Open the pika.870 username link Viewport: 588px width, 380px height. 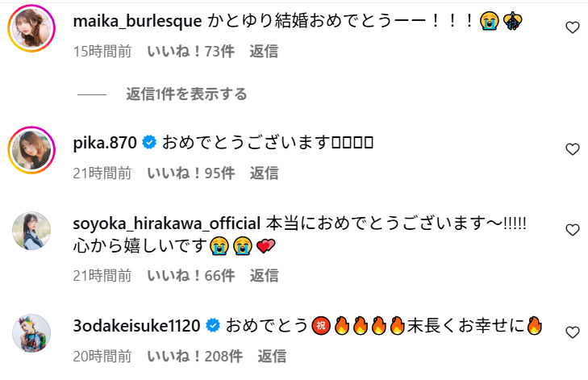point(105,143)
